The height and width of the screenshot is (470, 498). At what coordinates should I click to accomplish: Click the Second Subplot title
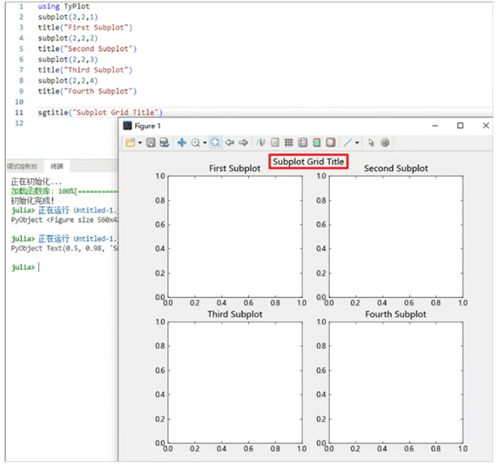tap(396, 168)
